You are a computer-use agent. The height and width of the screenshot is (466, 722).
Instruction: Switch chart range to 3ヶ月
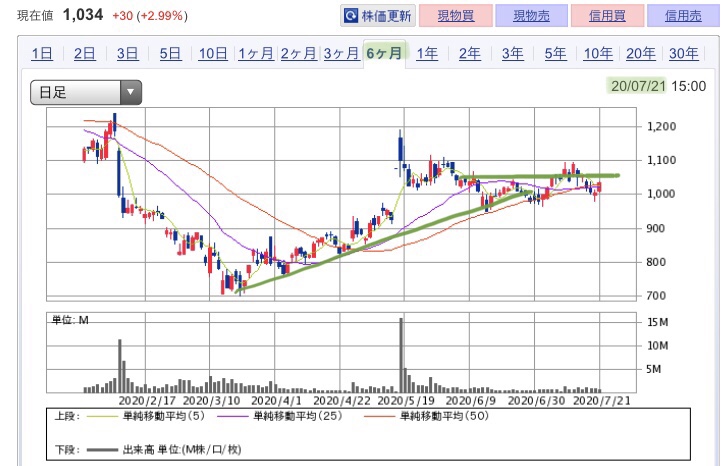pos(341,54)
